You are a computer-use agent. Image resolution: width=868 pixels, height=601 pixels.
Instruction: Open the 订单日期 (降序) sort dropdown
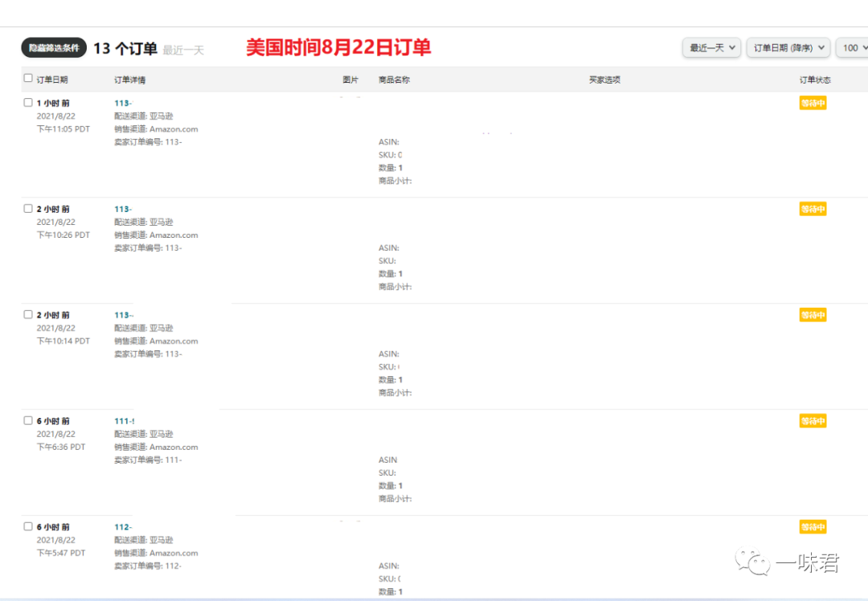[788, 47]
